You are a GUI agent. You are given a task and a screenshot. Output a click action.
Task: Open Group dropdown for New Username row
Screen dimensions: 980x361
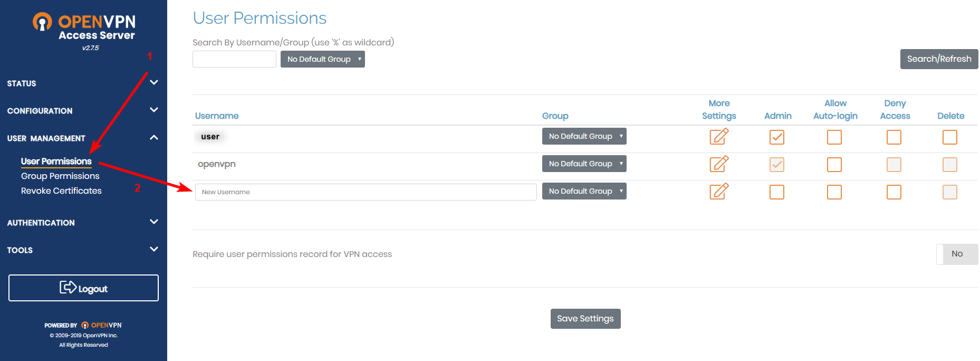point(584,191)
